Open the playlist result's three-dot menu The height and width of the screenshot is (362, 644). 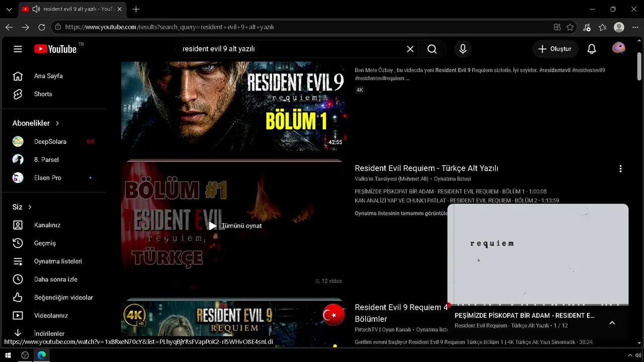pyautogui.click(x=620, y=169)
